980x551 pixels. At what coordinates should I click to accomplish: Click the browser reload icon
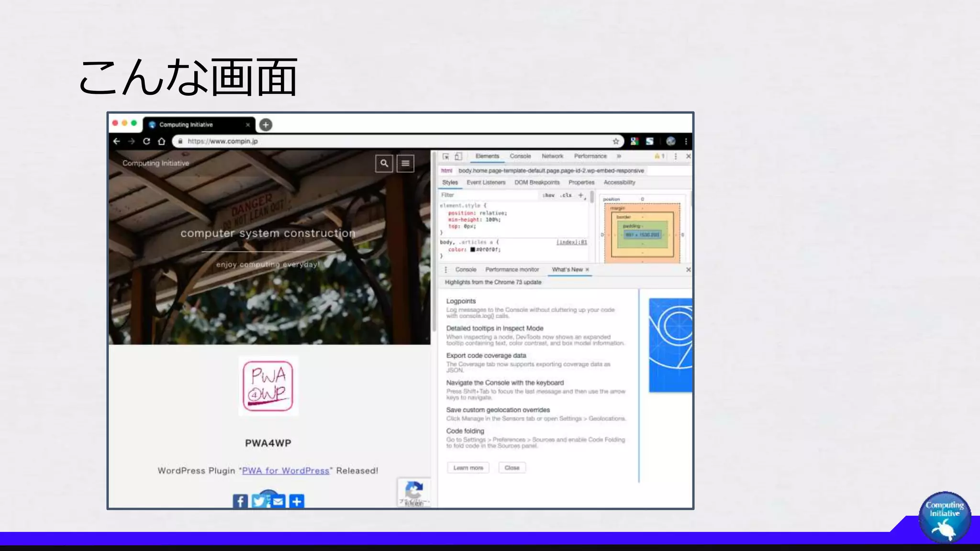[146, 141]
